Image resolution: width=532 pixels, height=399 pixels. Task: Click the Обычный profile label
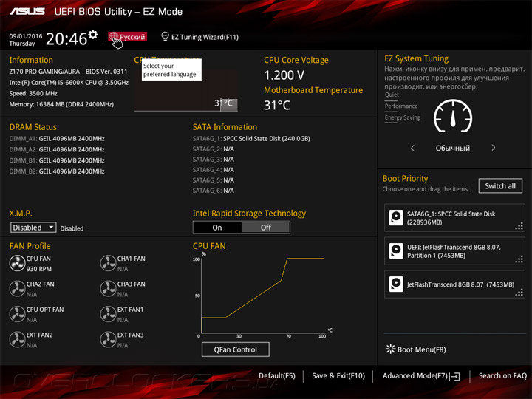click(453, 149)
